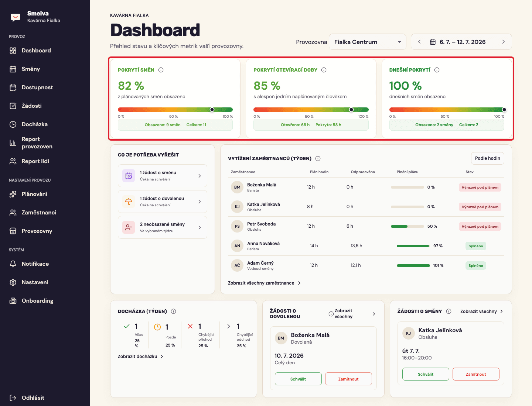This screenshot has width=532, height=406.
Task: Click the calendar icon in date range picker
Action: (433, 42)
